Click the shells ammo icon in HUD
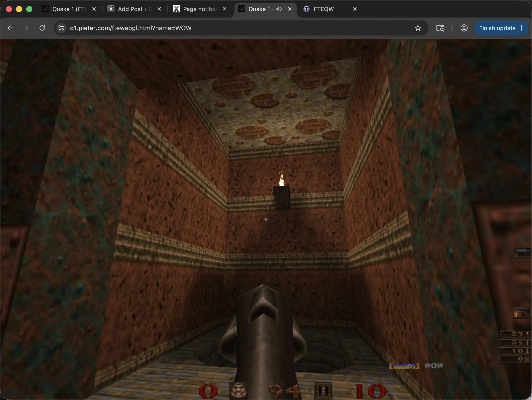 pyautogui.click(x=323, y=391)
